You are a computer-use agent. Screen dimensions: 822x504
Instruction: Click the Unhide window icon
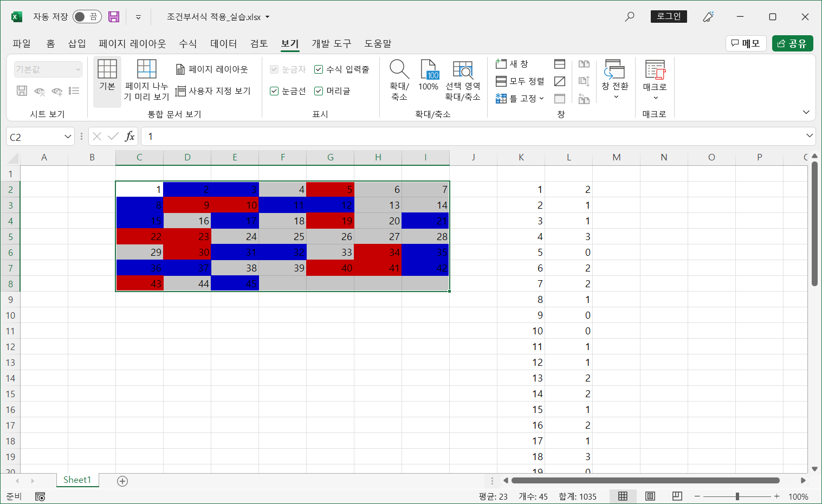[x=560, y=99]
